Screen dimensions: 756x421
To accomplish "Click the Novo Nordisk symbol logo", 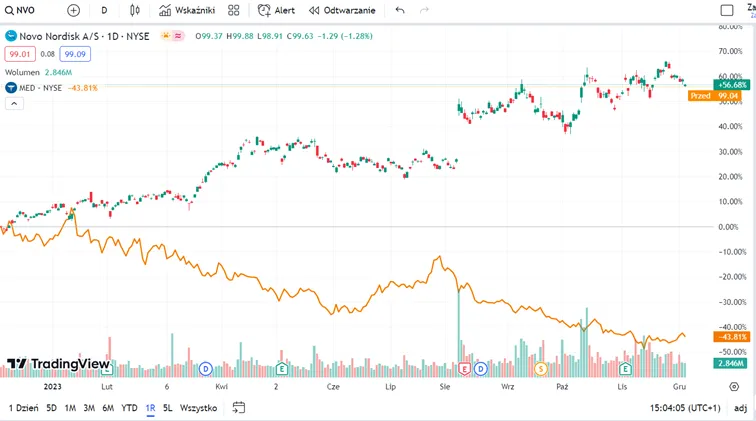I will [x=11, y=36].
